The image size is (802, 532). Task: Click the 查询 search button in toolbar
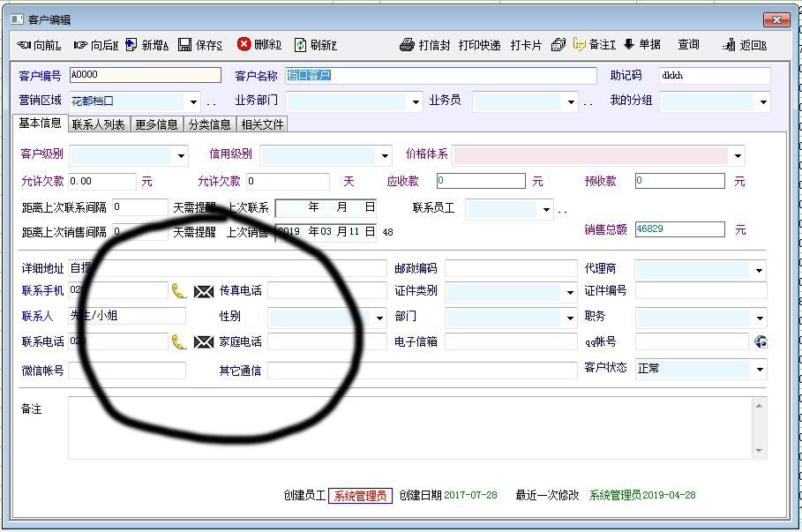[688, 45]
